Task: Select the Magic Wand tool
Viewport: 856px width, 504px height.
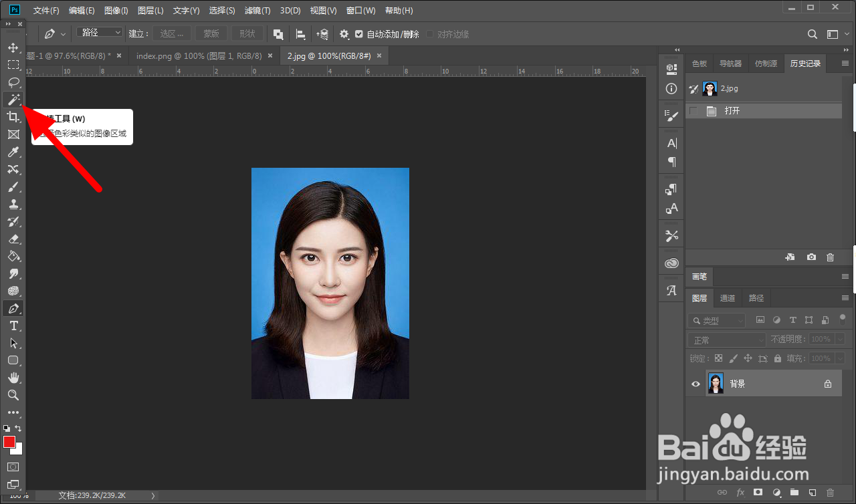Action: coord(13,100)
